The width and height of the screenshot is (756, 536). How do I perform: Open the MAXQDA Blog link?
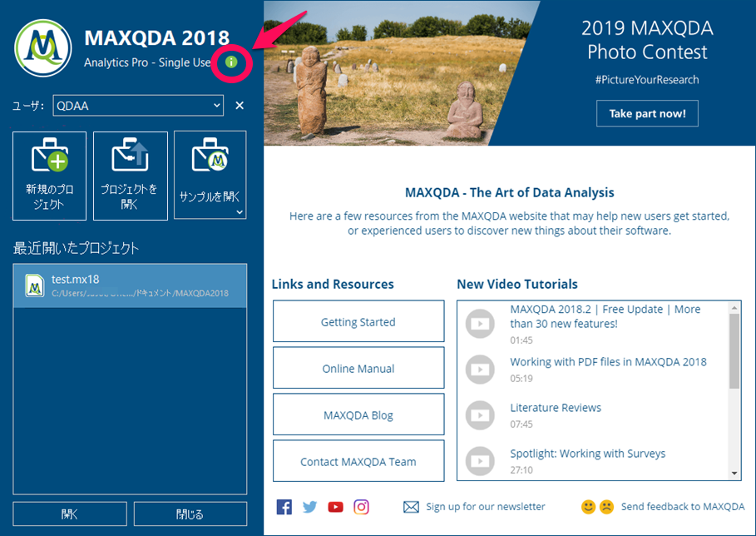(358, 414)
